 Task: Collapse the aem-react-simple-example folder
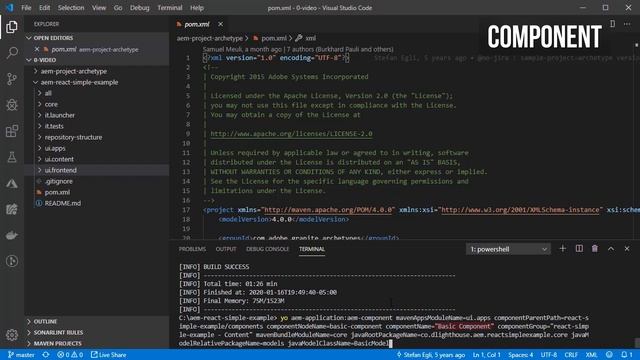click(36, 82)
